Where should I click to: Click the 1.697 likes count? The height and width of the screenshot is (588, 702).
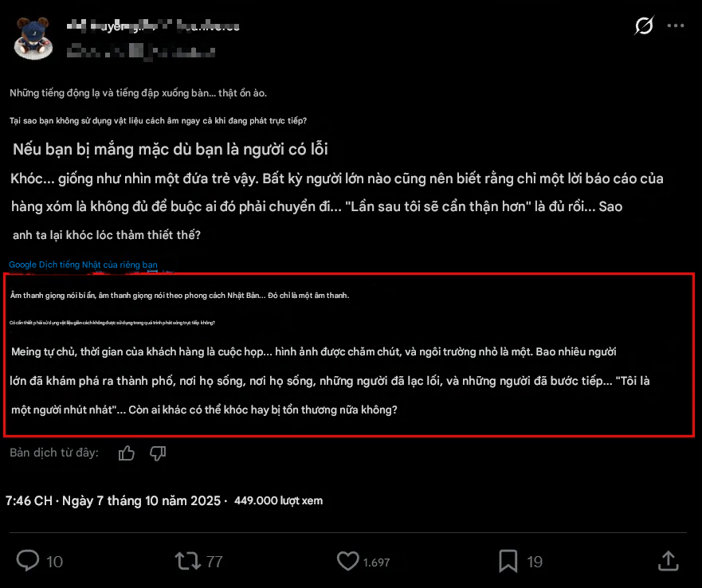tap(376, 563)
